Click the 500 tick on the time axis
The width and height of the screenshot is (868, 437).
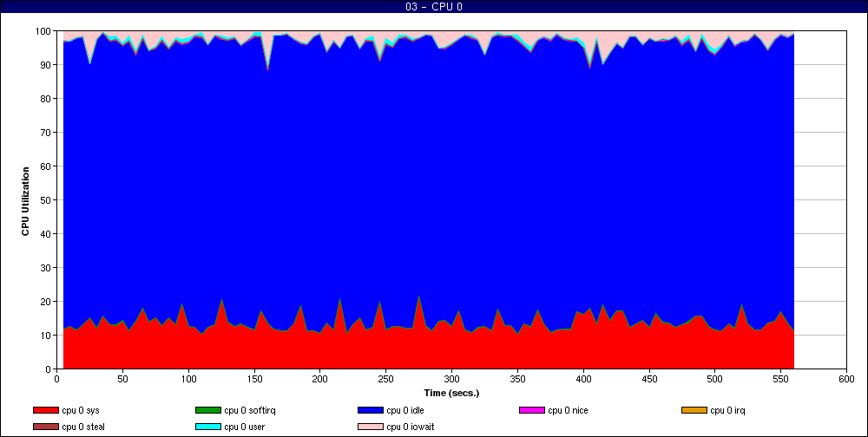[x=714, y=379]
